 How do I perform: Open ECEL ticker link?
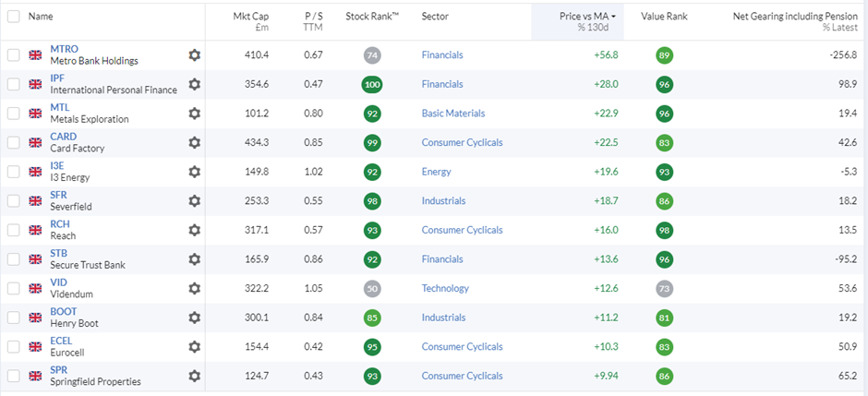(61, 341)
